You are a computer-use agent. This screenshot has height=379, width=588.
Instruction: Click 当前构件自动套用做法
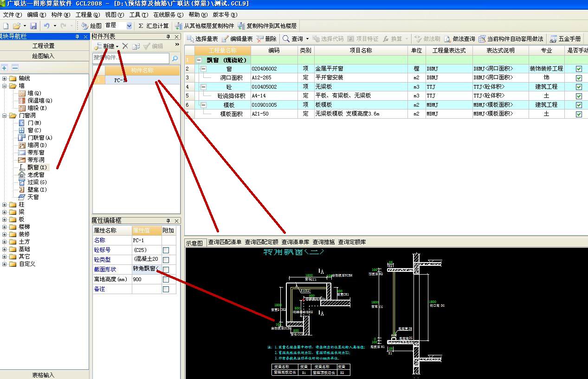510,39
